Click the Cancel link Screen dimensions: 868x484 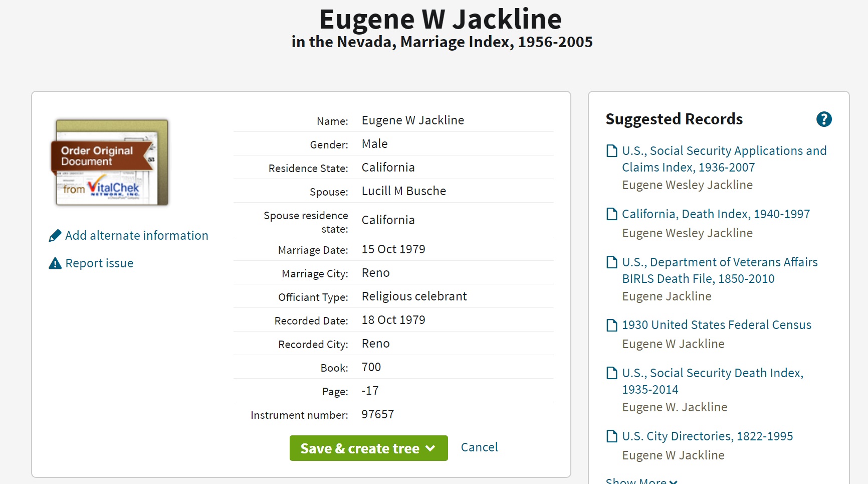point(479,447)
